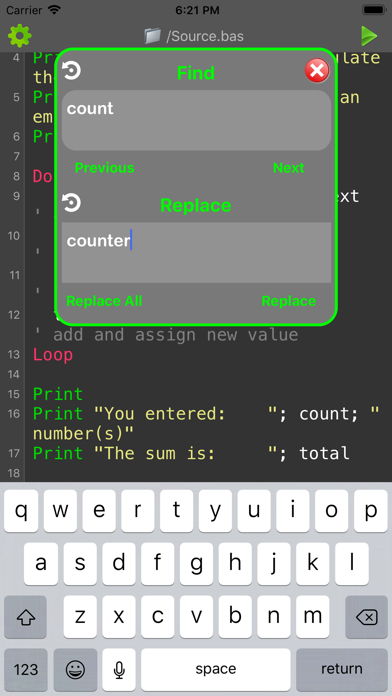Jump to the Next match
Image resolution: width=392 pixels, height=696 pixels.
289,168
